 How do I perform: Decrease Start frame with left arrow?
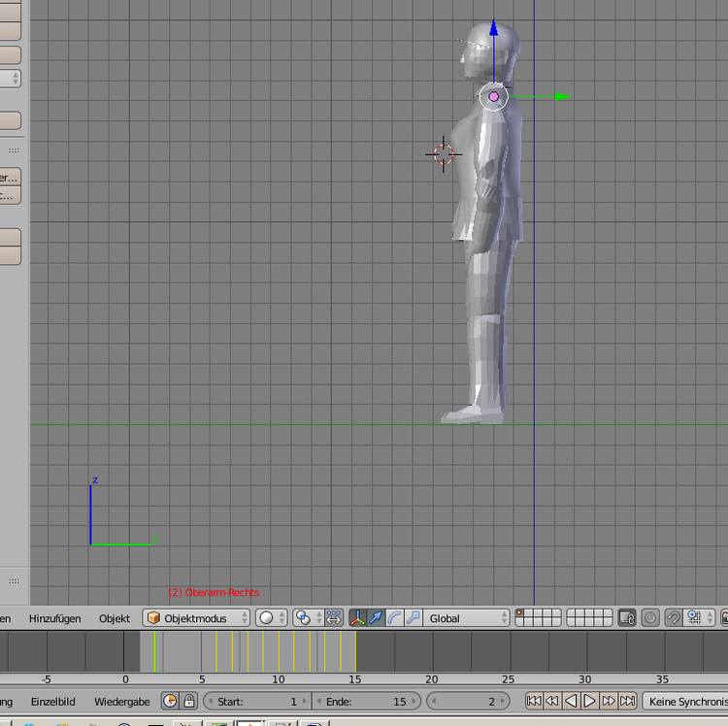pyautogui.click(x=211, y=701)
